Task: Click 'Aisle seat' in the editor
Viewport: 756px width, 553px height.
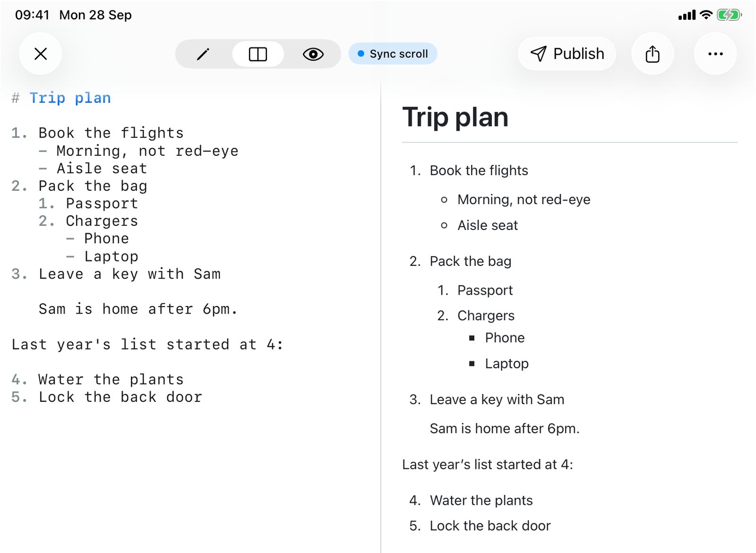Action: pyautogui.click(x=102, y=168)
